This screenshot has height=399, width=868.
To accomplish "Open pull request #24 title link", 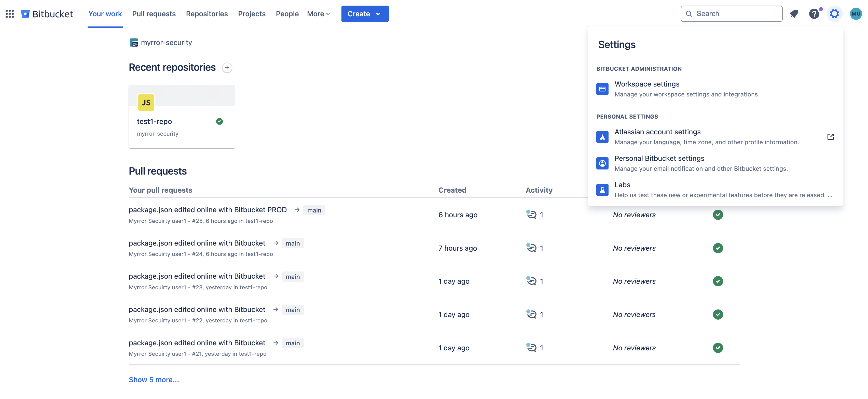I will [x=197, y=243].
